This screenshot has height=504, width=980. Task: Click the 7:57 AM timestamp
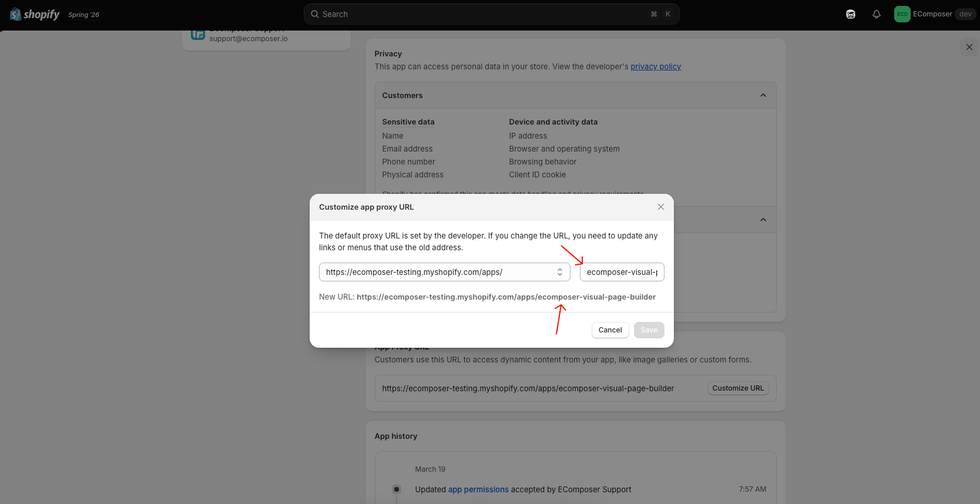click(753, 489)
